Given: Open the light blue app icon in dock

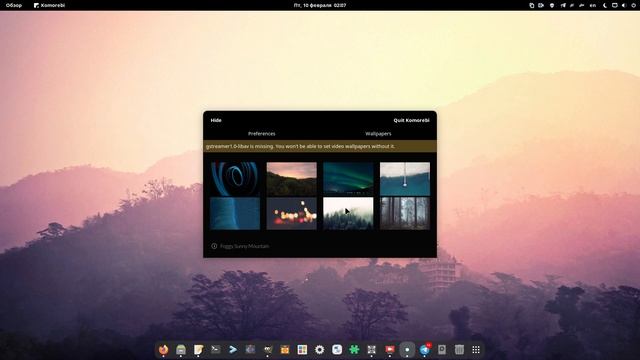Looking at the screenshot, I should pos(337,349).
